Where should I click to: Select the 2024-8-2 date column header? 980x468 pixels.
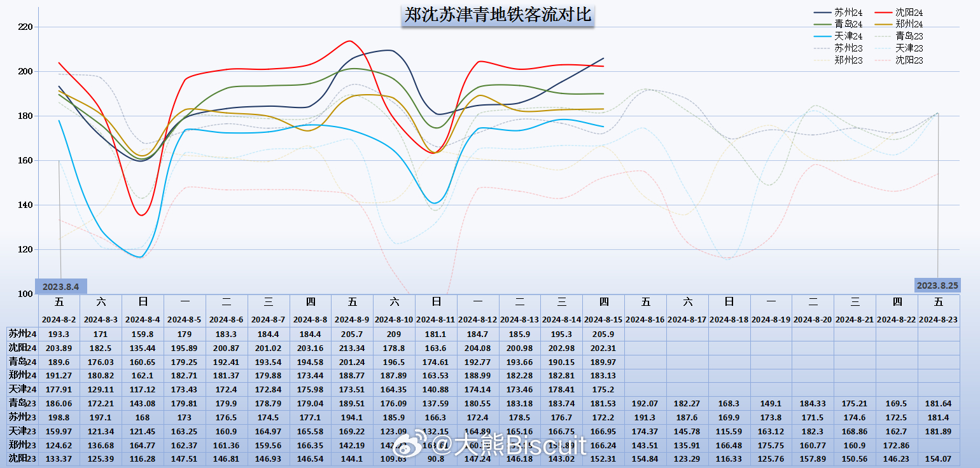coord(59,319)
